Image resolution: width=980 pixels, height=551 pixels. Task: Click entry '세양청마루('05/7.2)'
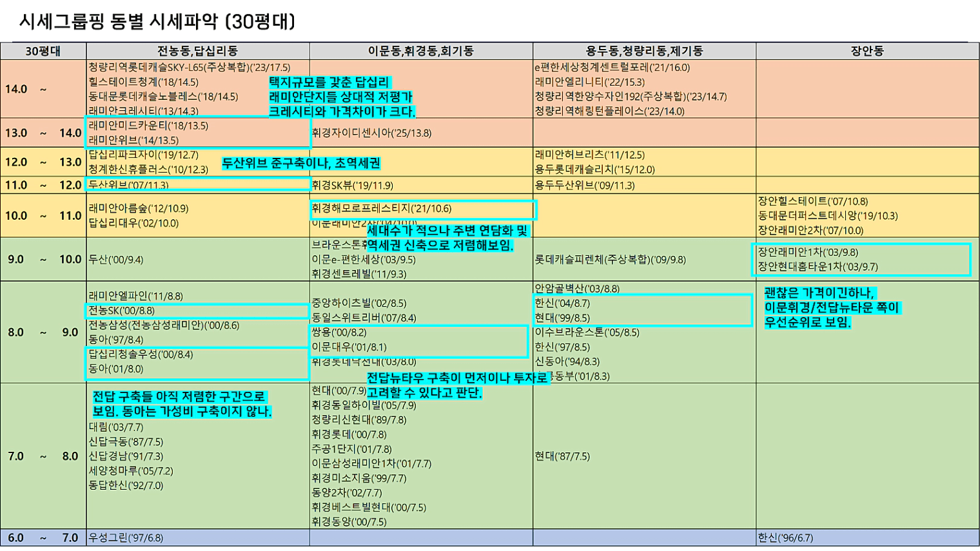131,471
